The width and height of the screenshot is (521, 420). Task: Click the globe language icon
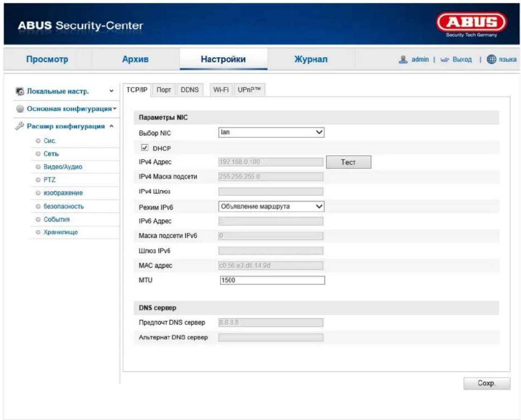click(x=492, y=59)
